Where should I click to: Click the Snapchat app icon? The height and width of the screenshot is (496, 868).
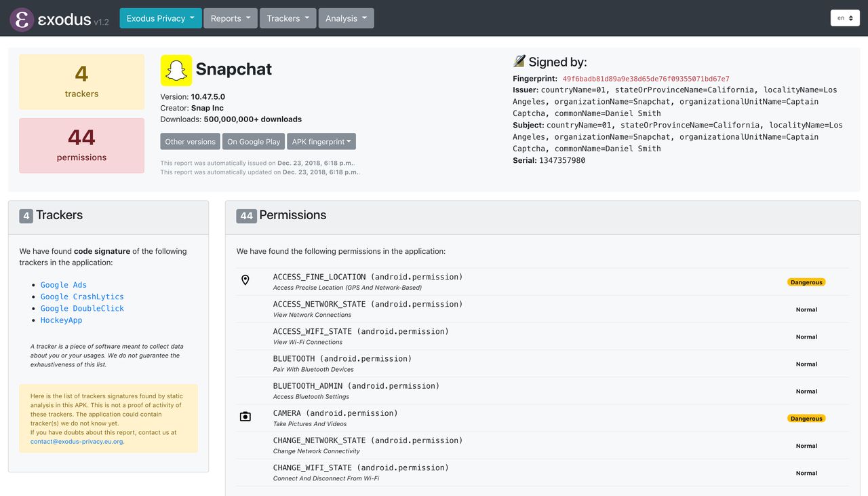pyautogui.click(x=176, y=69)
